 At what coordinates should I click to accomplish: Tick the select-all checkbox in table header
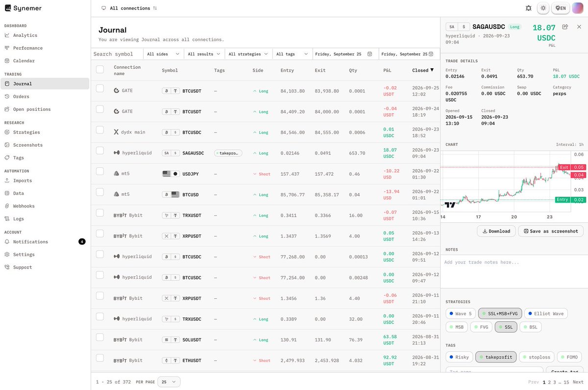(x=100, y=70)
